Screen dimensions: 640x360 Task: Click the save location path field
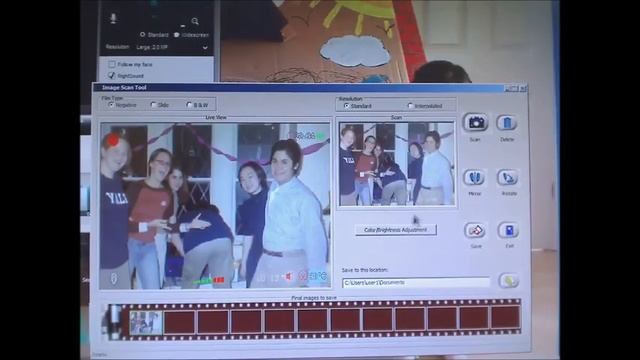(x=416, y=282)
